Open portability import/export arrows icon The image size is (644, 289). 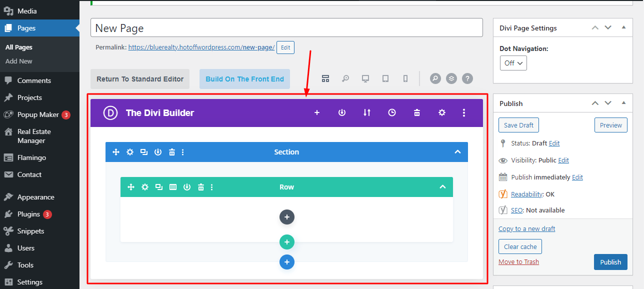tap(367, 112)
